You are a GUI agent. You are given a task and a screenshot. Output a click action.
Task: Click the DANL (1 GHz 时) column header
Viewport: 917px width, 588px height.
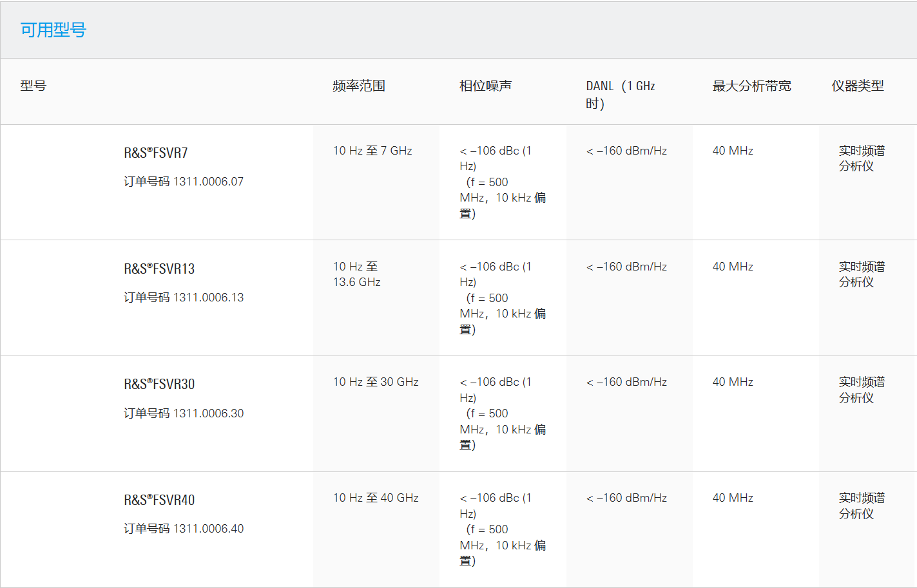(x=620, y=94)
